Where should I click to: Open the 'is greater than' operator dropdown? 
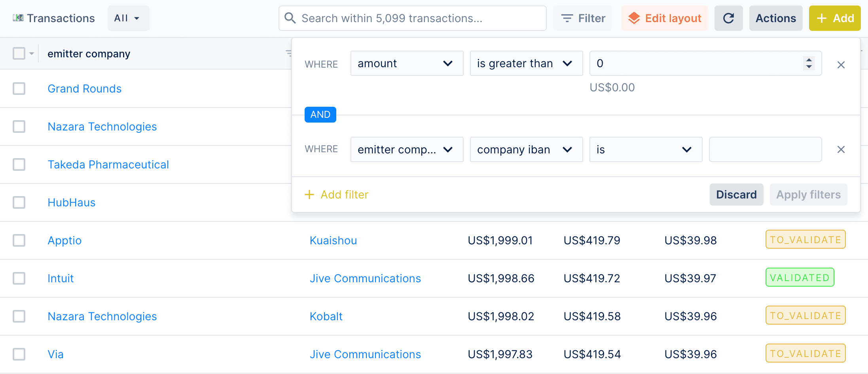pyautogui.click(x=526, y=63)
